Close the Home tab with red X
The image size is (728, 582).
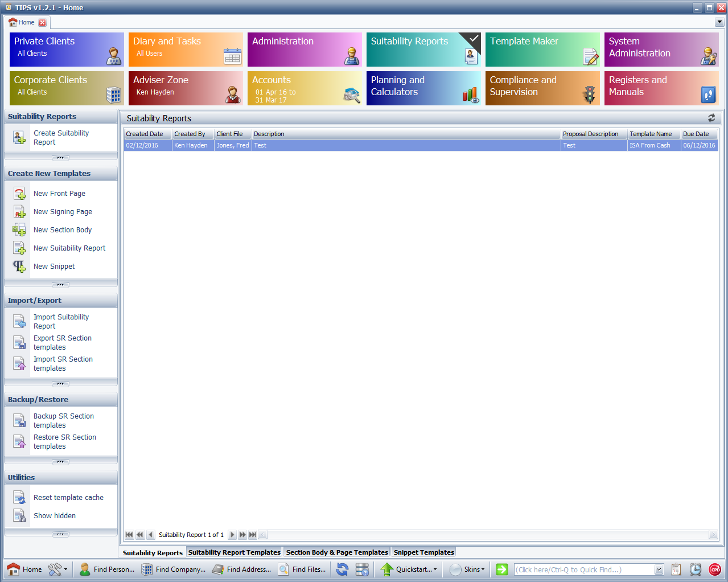(42, 23)
